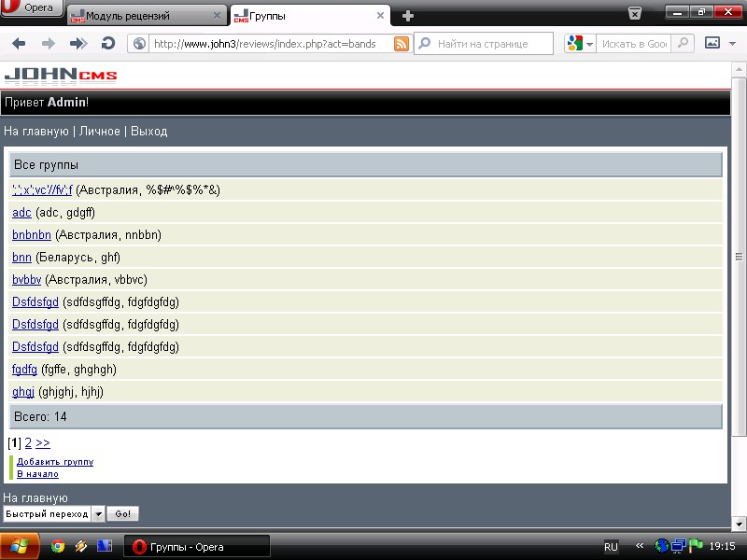The image size is (747, 560).
Task: Click the bottom На главную link
Action: [x=35, y=498]
